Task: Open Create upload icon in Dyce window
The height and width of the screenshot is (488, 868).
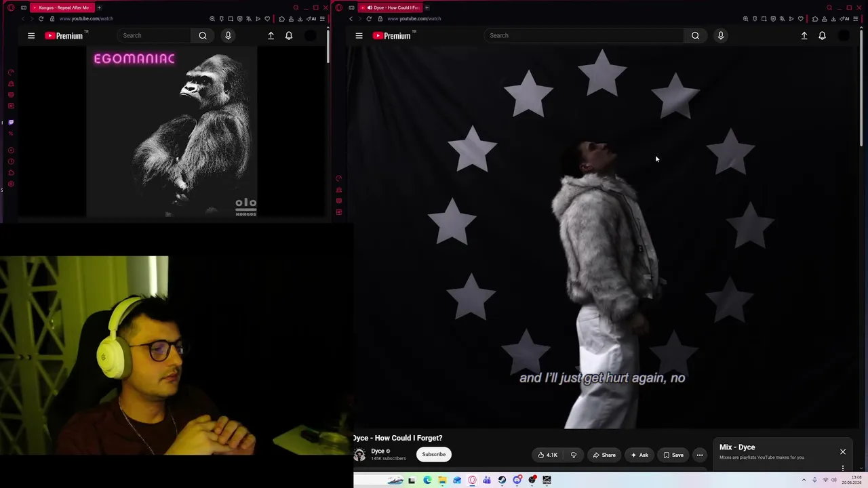Action: 804,35
